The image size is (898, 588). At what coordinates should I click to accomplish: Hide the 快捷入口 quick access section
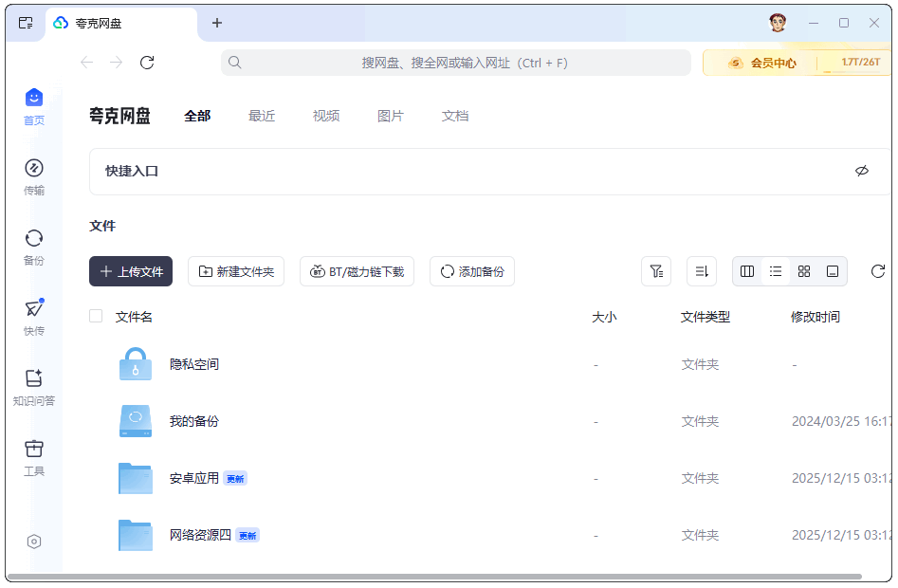pyautogui.click(x=861, y=172)
